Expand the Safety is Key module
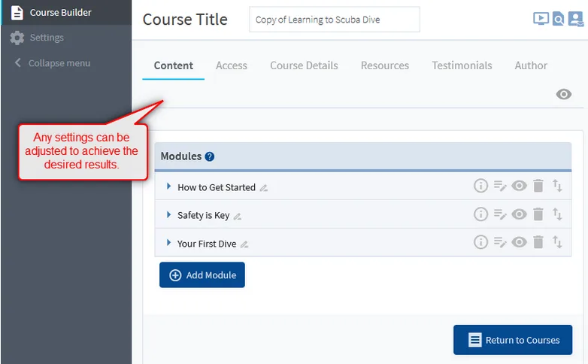 click(x=169, y=215)
